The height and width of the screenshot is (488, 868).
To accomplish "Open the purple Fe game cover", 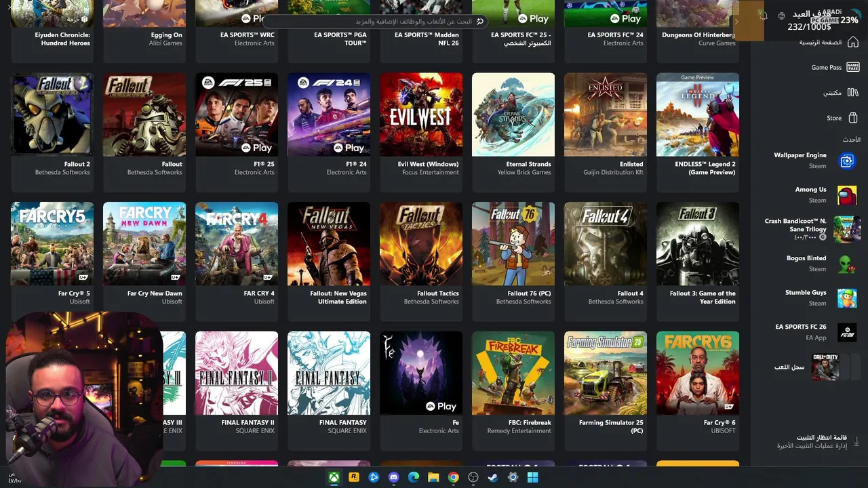I will click(x=421, y=373).
